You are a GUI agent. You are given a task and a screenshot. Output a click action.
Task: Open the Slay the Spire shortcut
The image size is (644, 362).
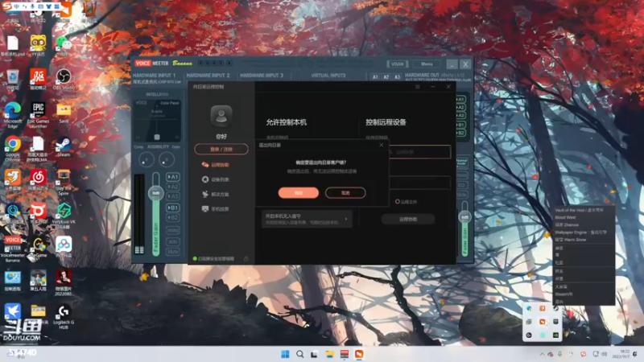tap(64, 182)
